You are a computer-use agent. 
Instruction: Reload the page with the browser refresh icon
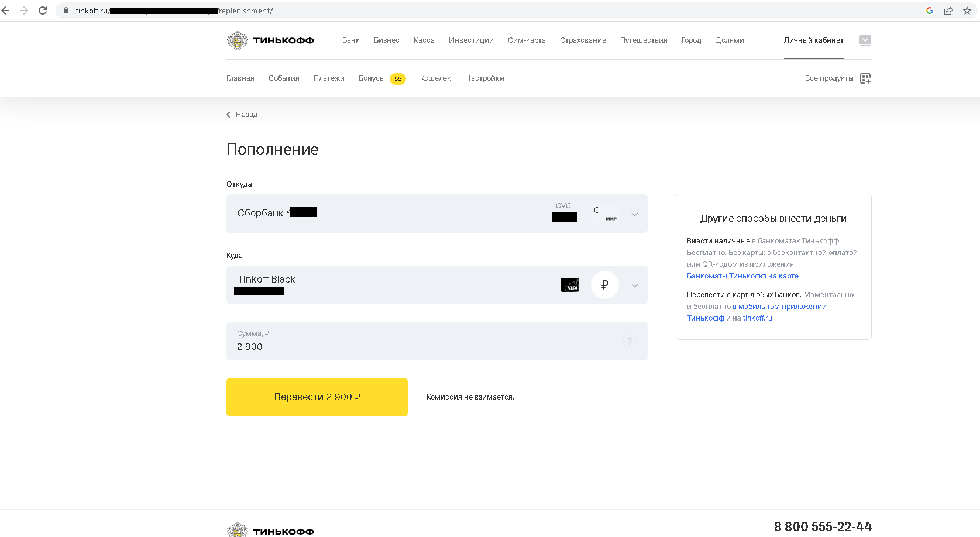click(43, 11)
